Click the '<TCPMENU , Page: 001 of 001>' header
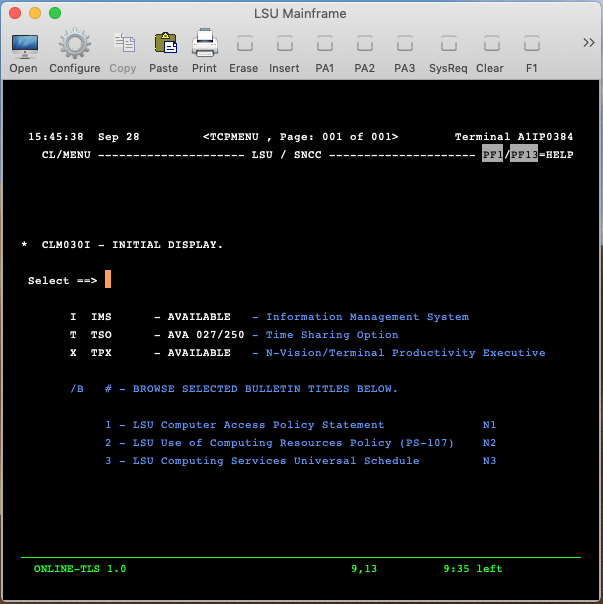The image size is (603, 604). click(x=301, y=137)
